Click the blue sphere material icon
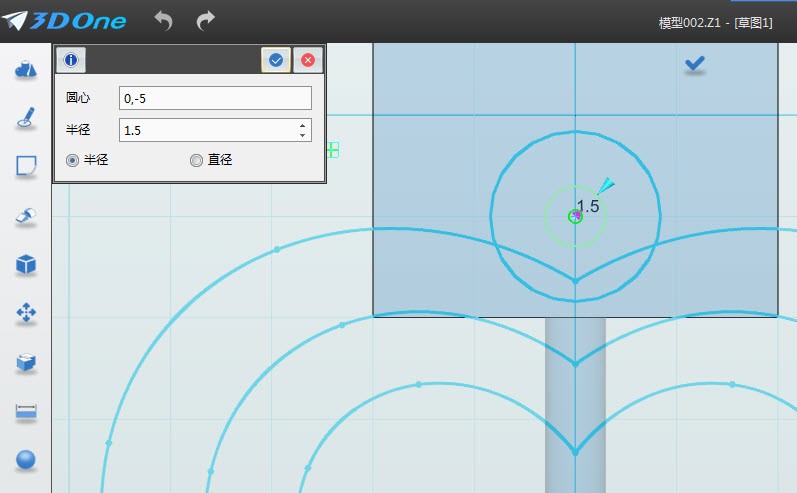The height and width of the screenshot is (493, 797). 26,460
